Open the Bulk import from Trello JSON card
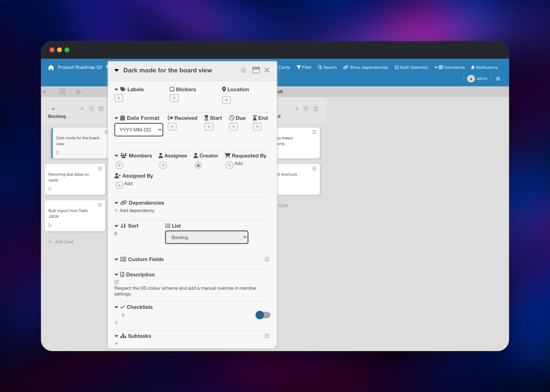Viewport: 550px width, 392px height. pos(75,216)
